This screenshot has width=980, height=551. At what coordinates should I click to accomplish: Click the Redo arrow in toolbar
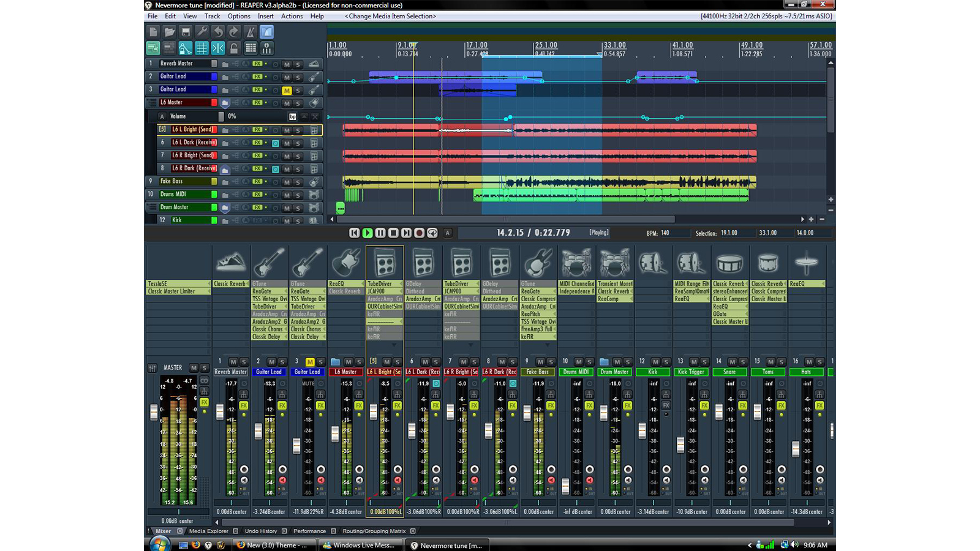click(234, 32)
